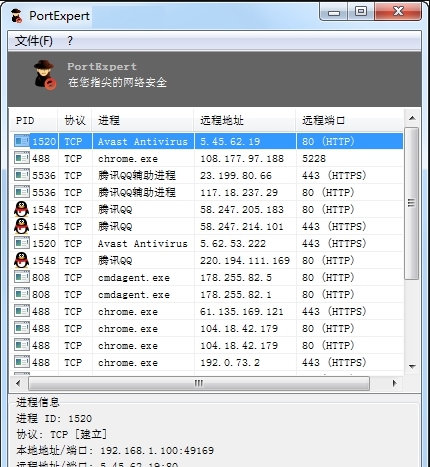The height and width of the screenshot is (467, 430).
Task: Select 腾讯QQ in the 58.247.205.183 row
Action: (115, 209)
